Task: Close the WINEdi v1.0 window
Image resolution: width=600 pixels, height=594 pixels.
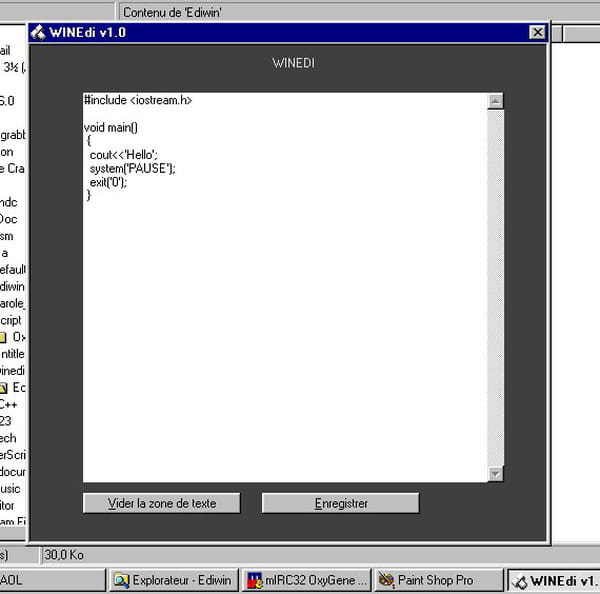Action: [x=537, y=33]
